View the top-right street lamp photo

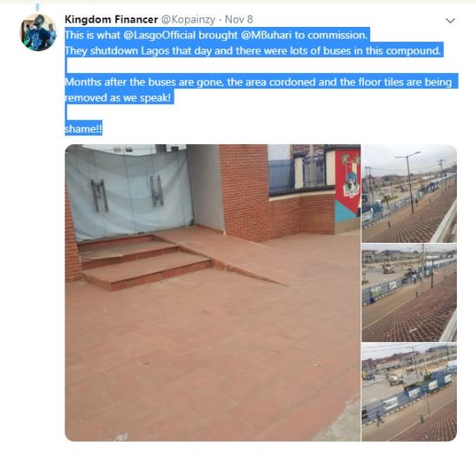(409, 194)
